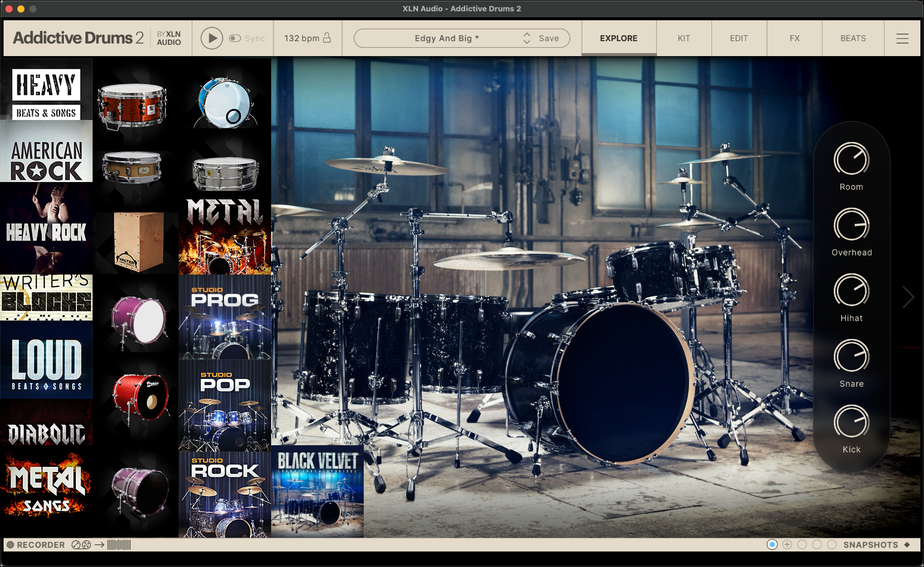Select the active blue snapshot slot

click(772, 544)
